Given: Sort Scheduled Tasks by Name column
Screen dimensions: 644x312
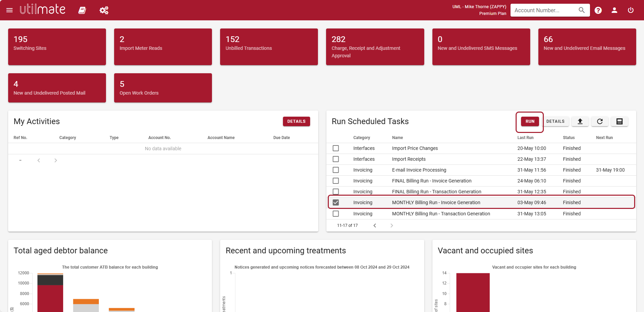Looking at the screenshot, I should [397, 138].
